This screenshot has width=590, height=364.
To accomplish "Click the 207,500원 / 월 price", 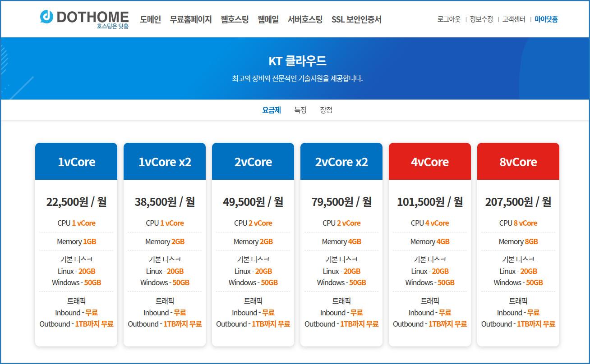I will click(518, 202).
